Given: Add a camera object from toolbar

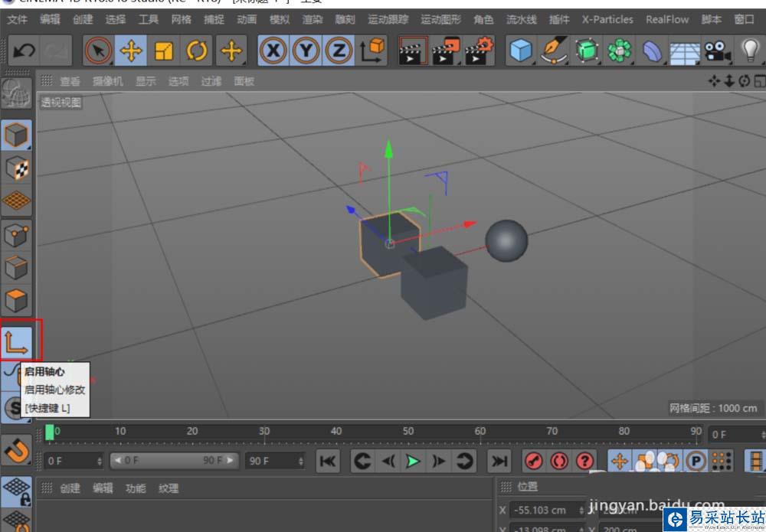Looking at the screenshot, I should pyautogui.click(x=716, y=51).
